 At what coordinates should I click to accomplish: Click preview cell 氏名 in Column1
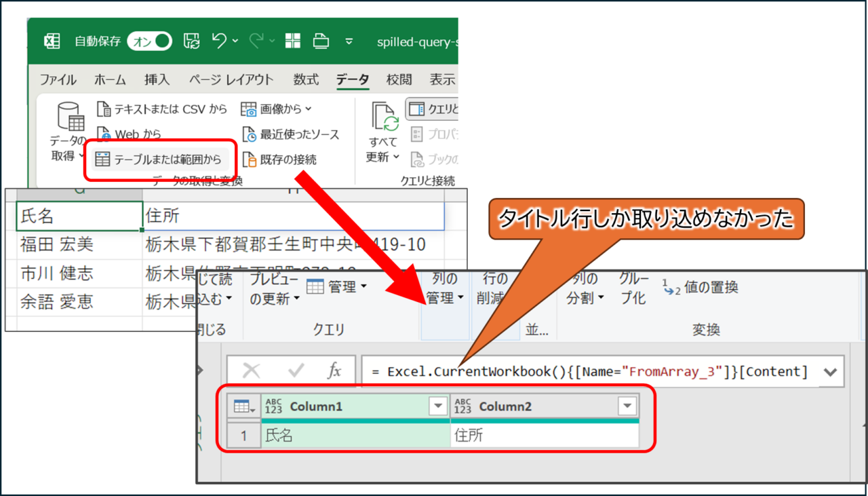[355, 436]
